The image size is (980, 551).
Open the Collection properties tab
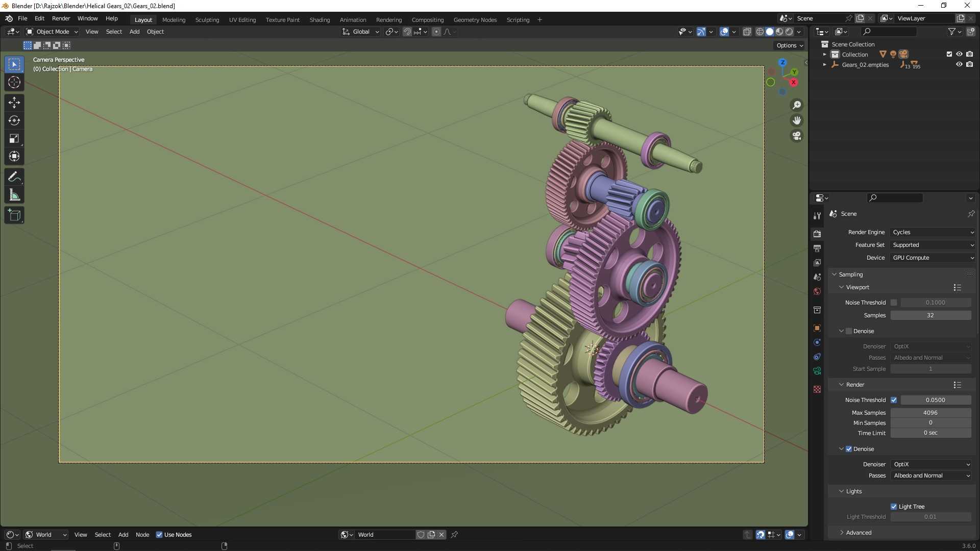pyautogui.click(x=817, y=310)
